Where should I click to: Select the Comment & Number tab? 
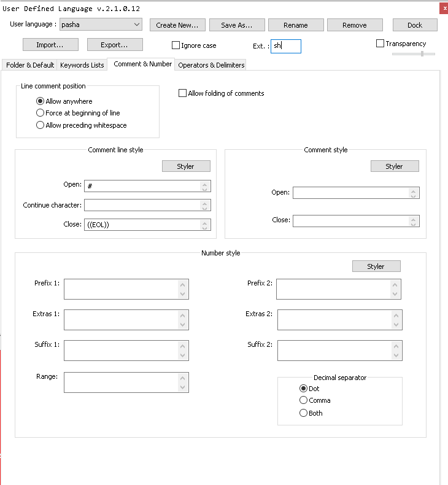[x=142, y=64]
